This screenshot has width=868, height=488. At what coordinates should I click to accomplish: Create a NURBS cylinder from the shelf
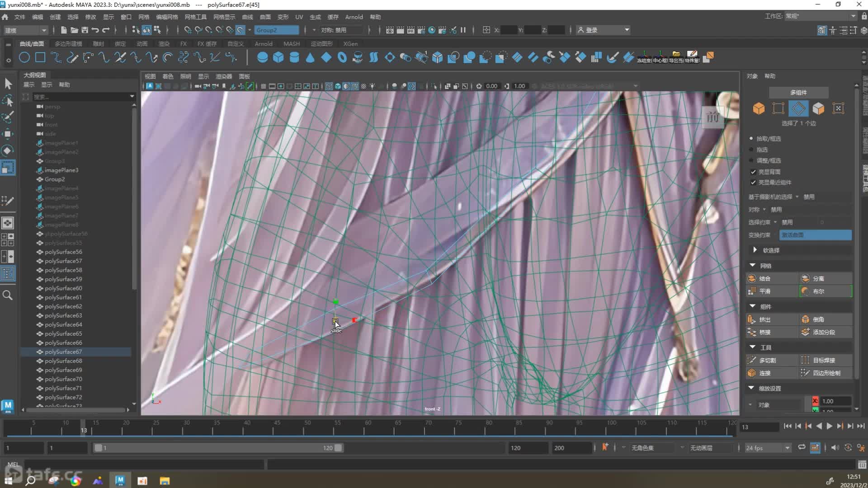294,57
